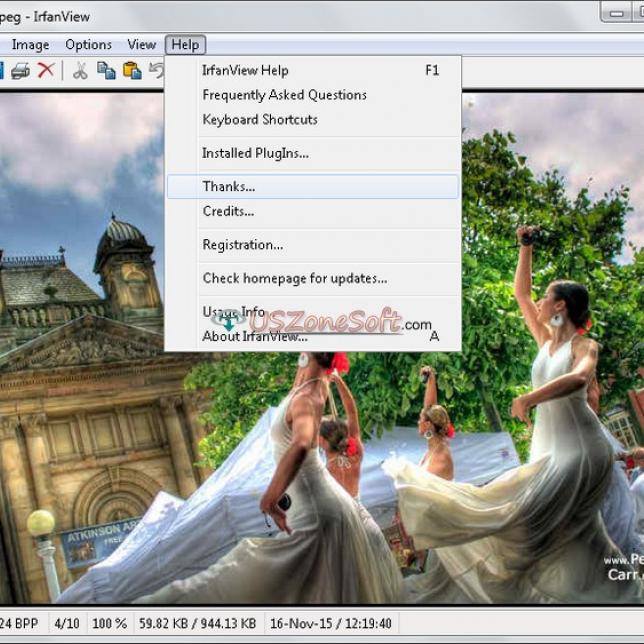Screen dimensions: 644x644
Task: Open the Credits... entry
Action: (228, 211)
